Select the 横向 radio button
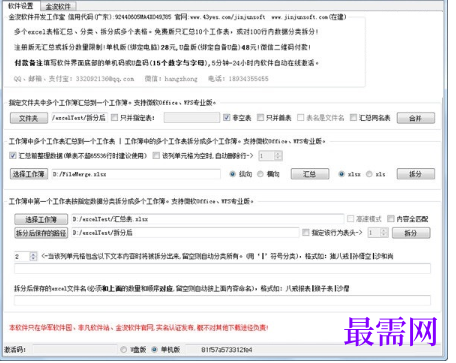The image size is (456, 363). pyautogui.click(x=260, y=174)
